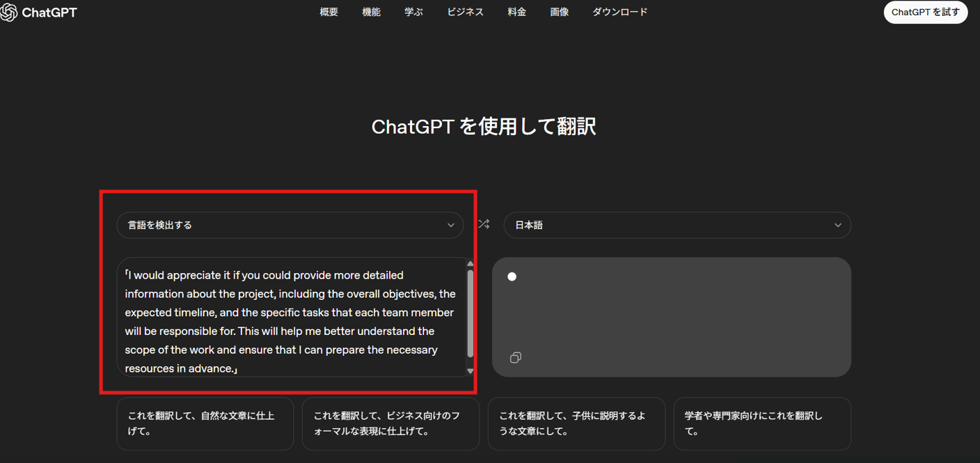The height and width of the screenshot is (463, 980).
Task: View the 料金 pricing page
Action: (x=516, y=12)
